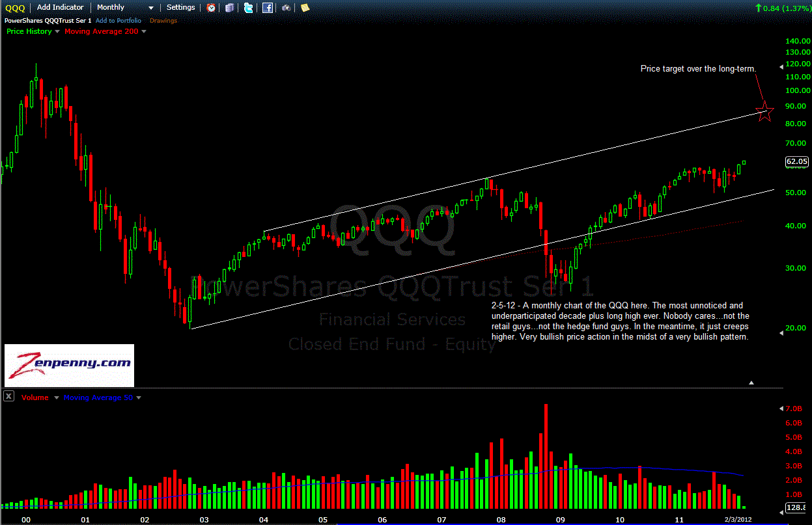Expand the Moving Average 50 dropdown arrow

pos(138,397)
